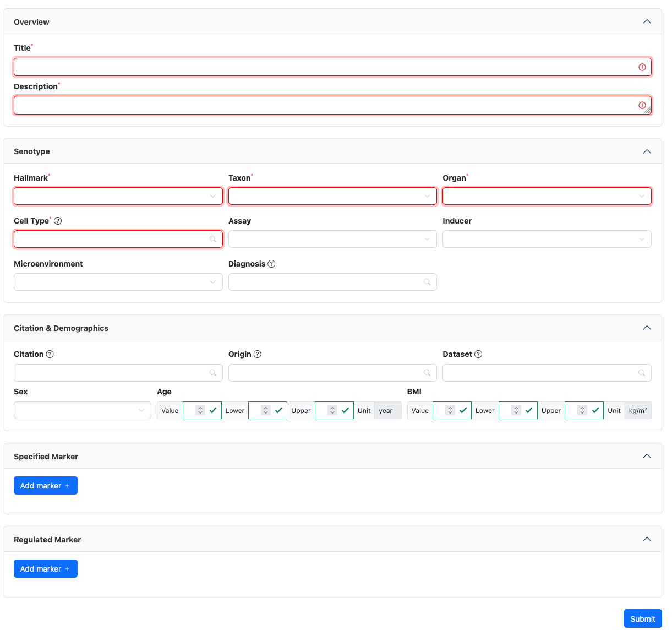Collapse the Senotype section
This screenshot has width=672, height=630.
pos(647,151)
